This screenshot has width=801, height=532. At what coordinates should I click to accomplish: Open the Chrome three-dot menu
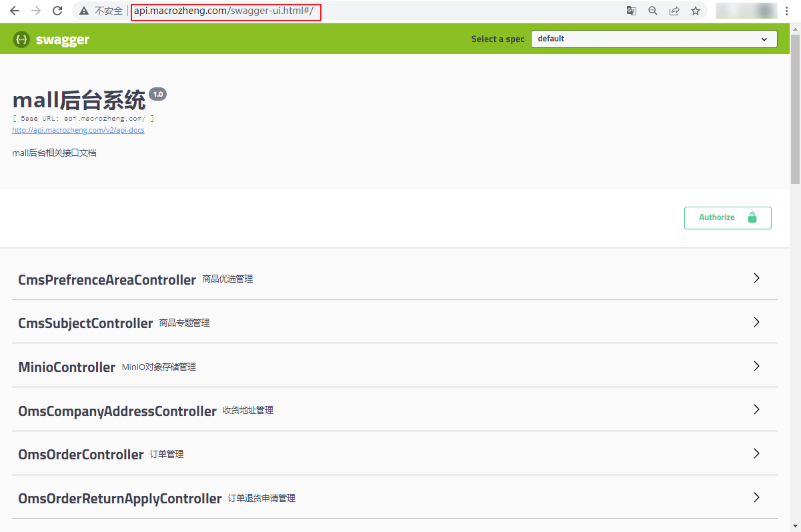click(787, 11)
